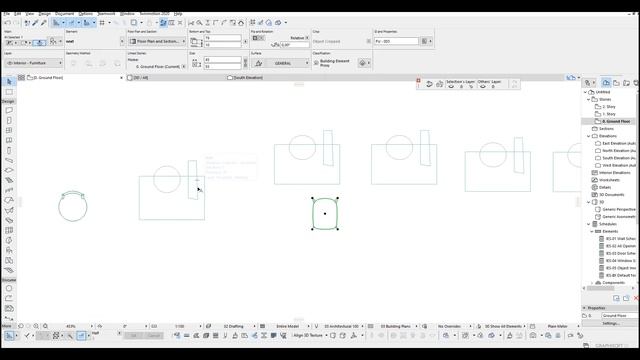Select the selected chair object on canvas
The image size is (640, 360).
point(325,214)
